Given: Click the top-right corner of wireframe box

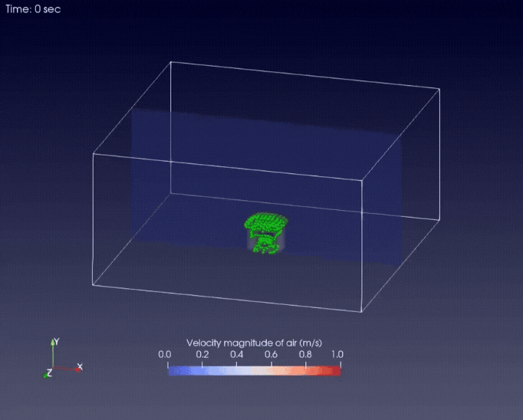Looking at the screenshot, I should tap(440, 88).
